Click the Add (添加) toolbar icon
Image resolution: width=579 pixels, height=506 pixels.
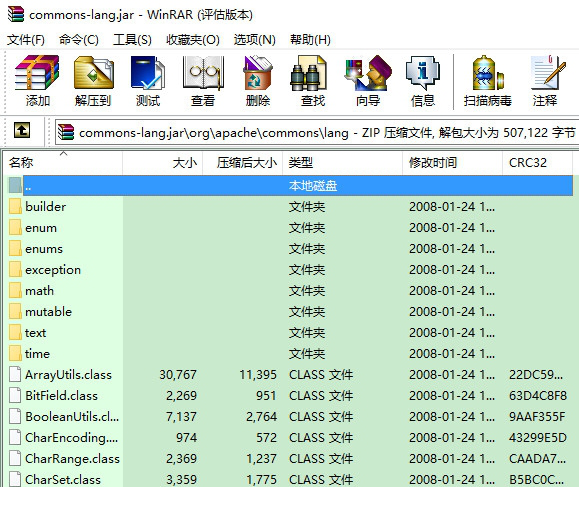click(37, 73)
